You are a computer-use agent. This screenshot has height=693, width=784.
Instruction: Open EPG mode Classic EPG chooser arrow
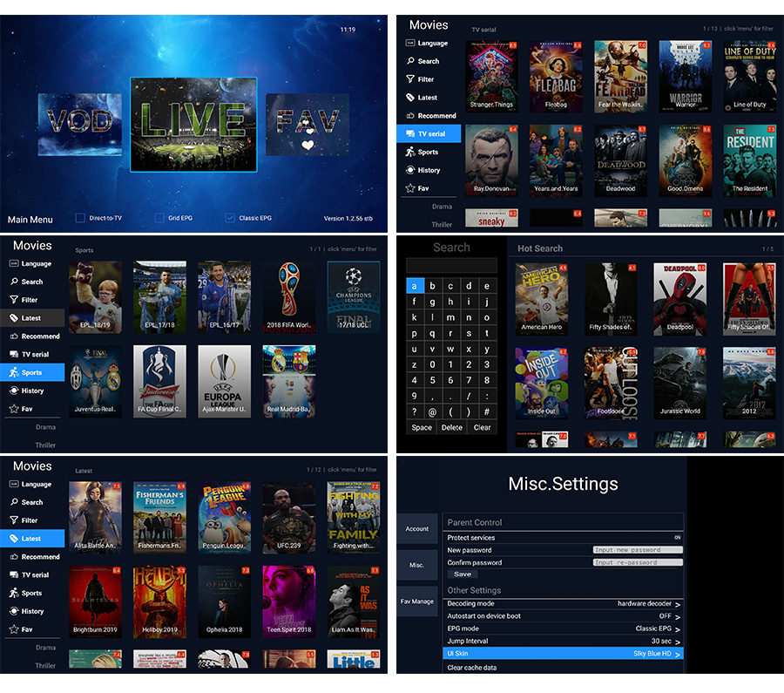tap(678, 629)
